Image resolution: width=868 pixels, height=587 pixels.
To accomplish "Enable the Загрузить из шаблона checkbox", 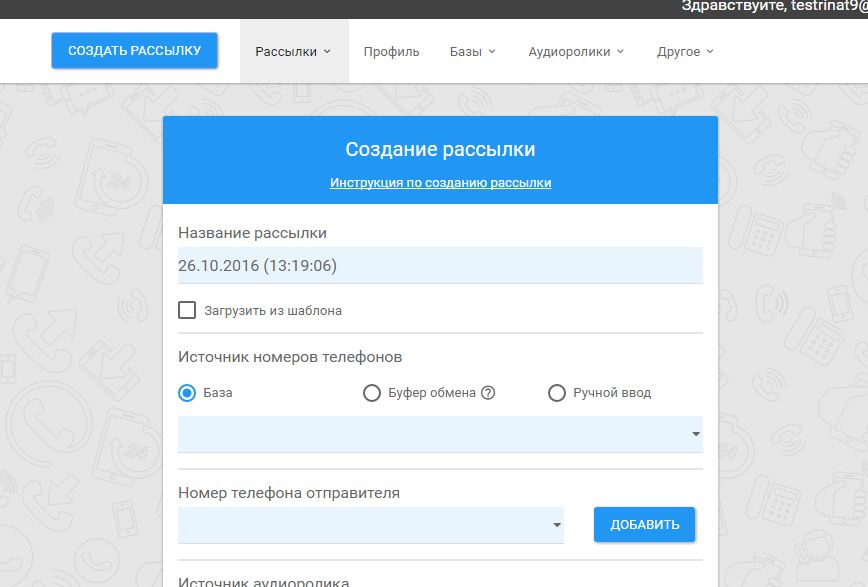I will pos(187,310).
